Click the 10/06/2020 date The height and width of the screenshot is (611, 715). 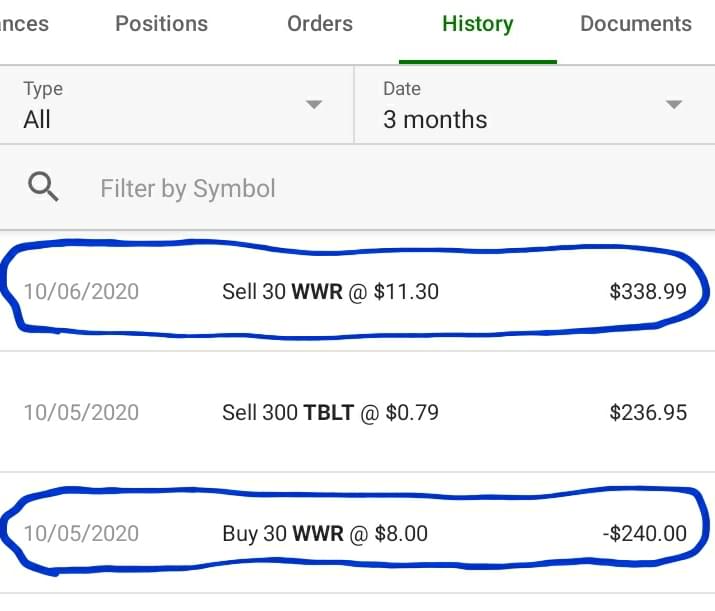(81, 292)
